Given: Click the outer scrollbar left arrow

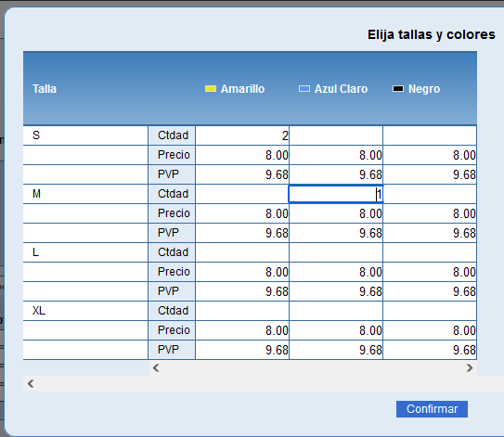Looking at the screenshot, I should coord(31,384).
